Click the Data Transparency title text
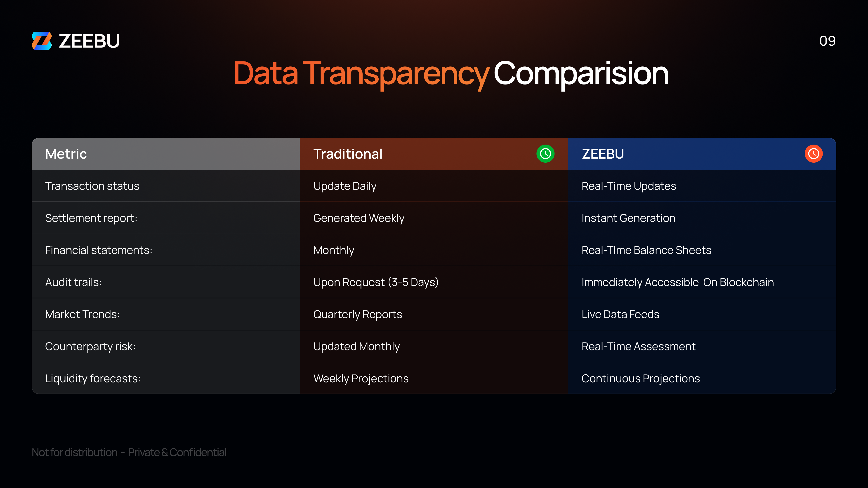 (361, 73)
